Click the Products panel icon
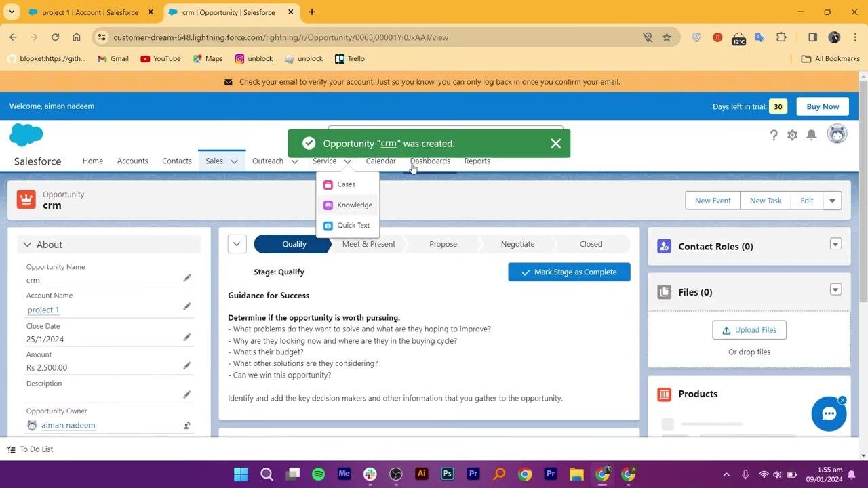Screen dimensions: 868x488 coord(665,394)
